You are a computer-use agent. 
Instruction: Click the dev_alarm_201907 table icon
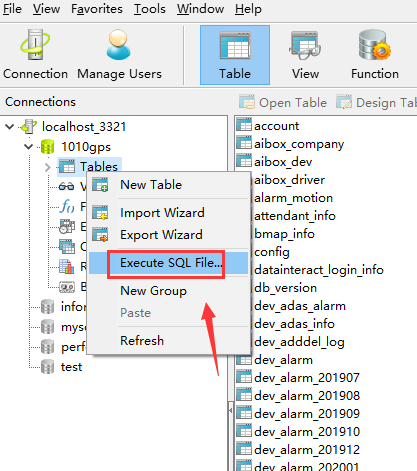tap(244, 377)
